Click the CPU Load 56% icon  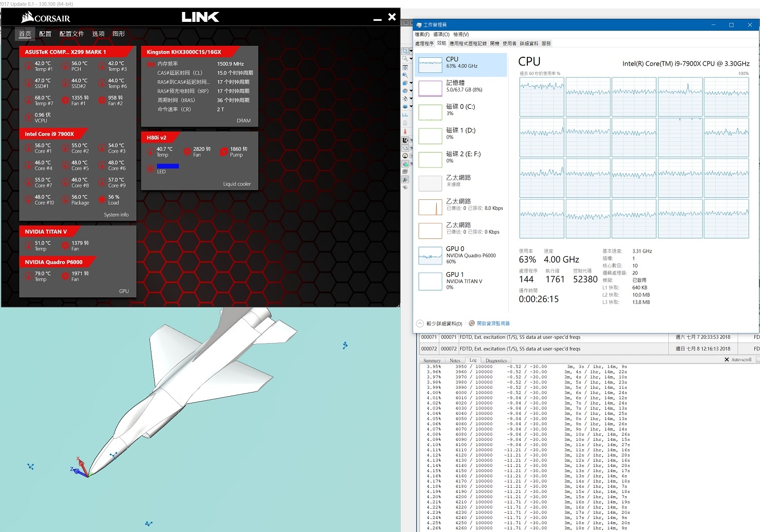tap(102, 200)
